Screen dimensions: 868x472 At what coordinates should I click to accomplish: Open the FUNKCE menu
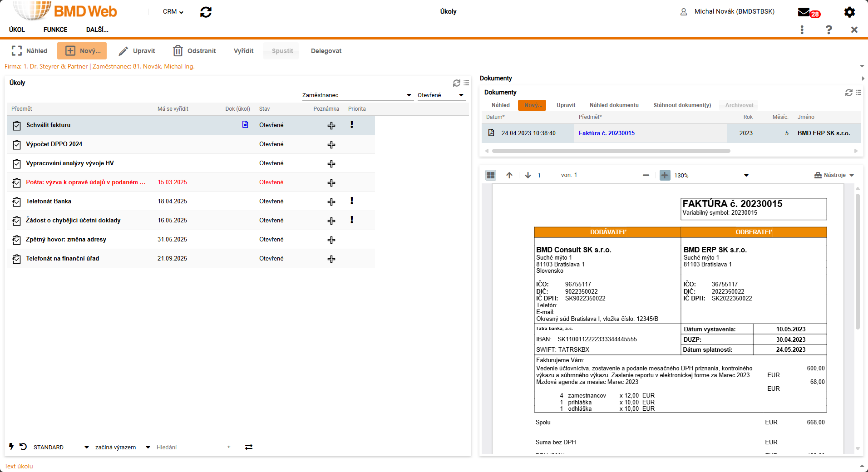pyautogui.click(x=55, y=29)
